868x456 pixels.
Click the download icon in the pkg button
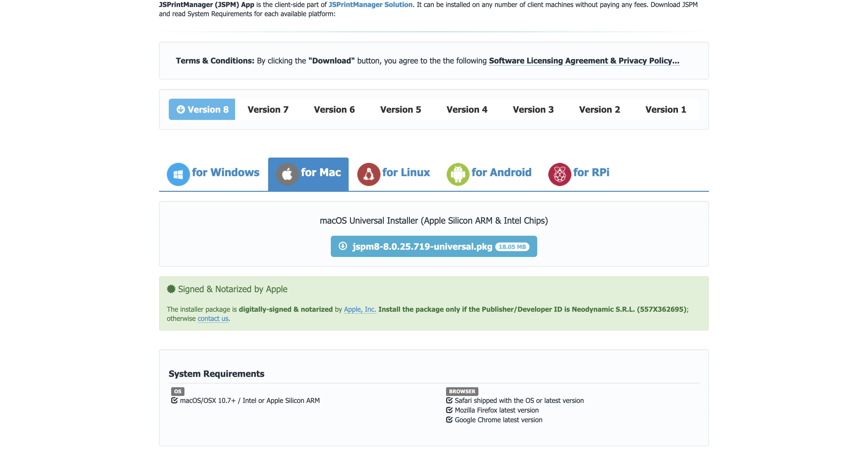[343, 246]
